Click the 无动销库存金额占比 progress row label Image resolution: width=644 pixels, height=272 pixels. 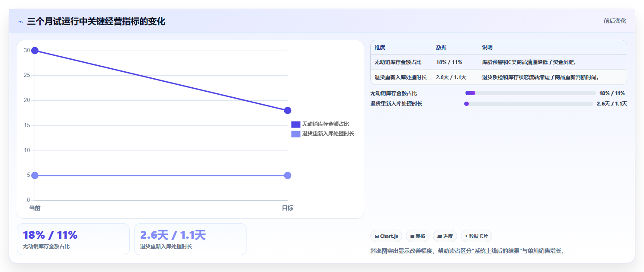click(394, 93)
